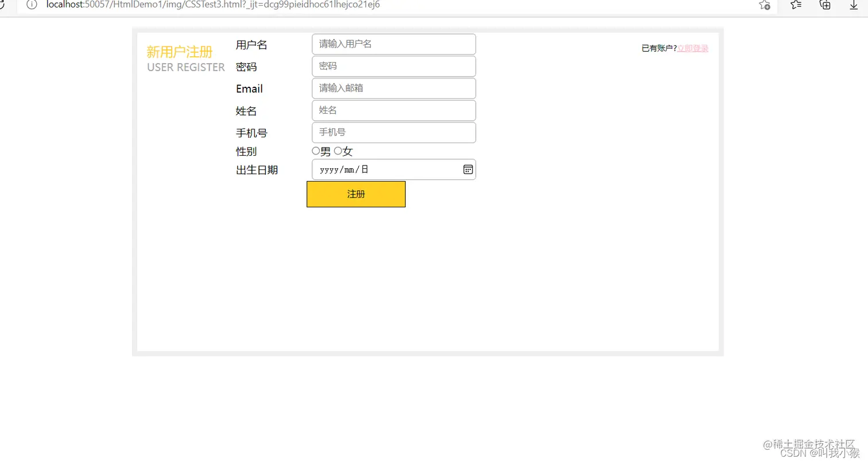Click the yyyy/mm/日 date field
Image resolution: width=868 pixels, height=463 pixels.
[394, 169]
